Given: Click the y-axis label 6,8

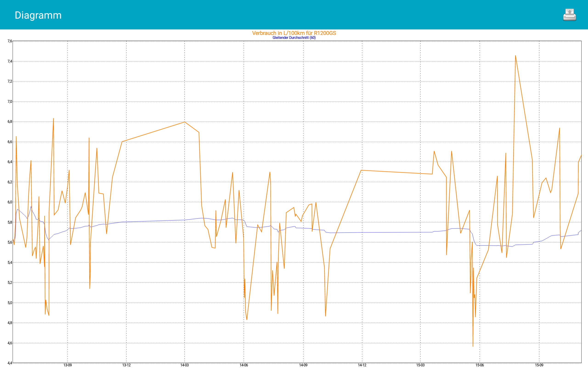Looking at the screenshot, I should [10, 121].
